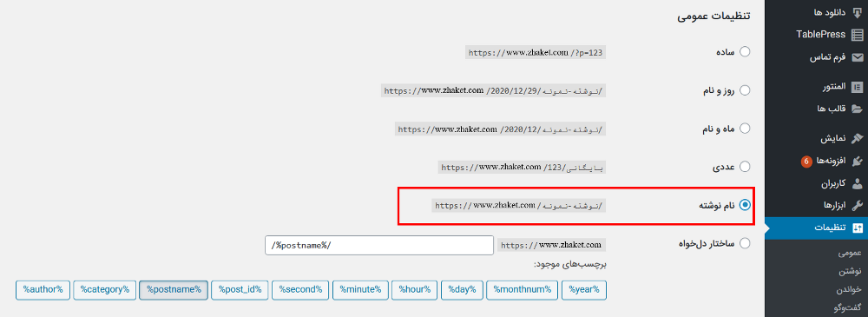Click the plugins update badge showing 6
868x317 pixels.
(x=806, y=162)
